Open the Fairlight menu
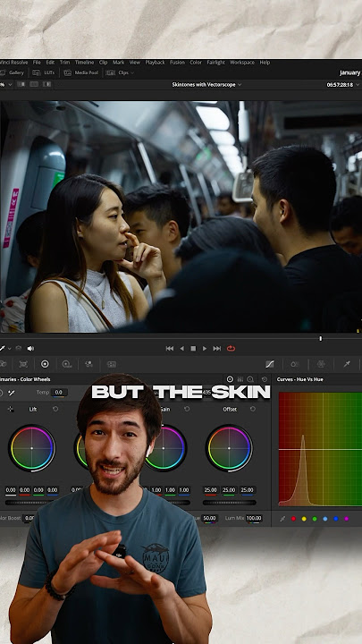The height and width of the screenshot is (644, 362). point(216,63)
